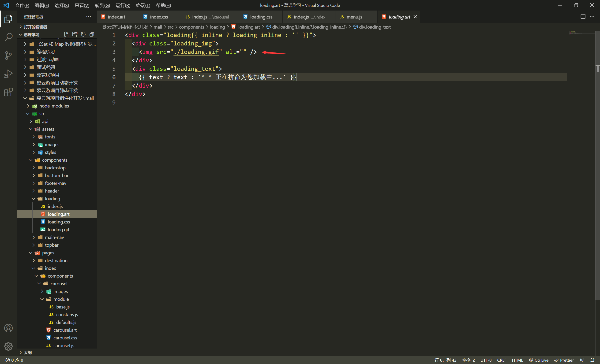This screenshot has width=600, height=364.
Task: Switch to the loading.css tab
Action: click(x=261, y=17)
